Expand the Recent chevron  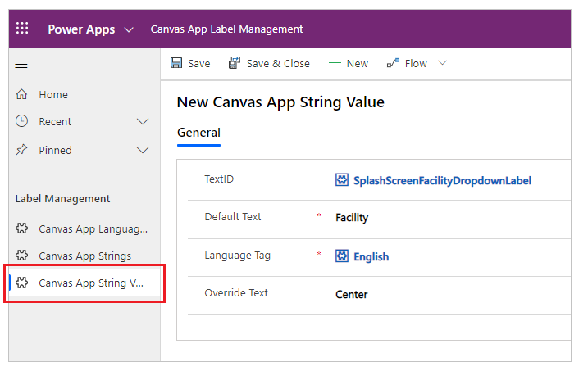(x=143, y=121)
